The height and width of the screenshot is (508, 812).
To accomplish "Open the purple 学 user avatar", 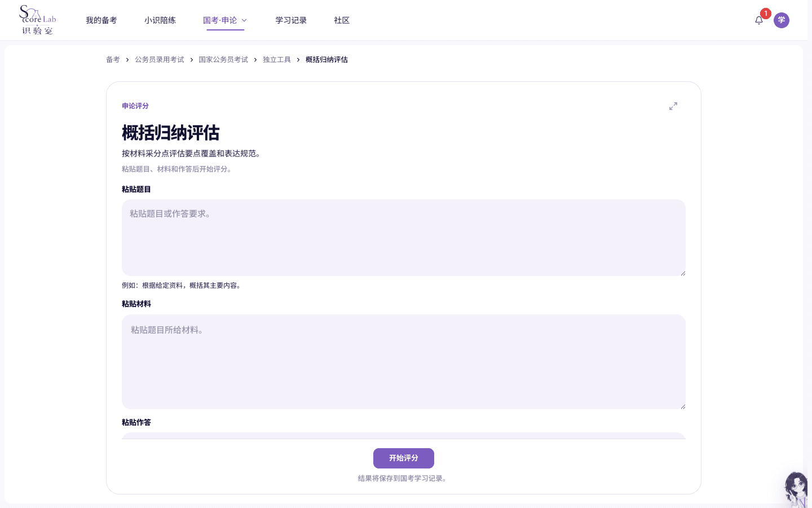I will coord(782,20).
